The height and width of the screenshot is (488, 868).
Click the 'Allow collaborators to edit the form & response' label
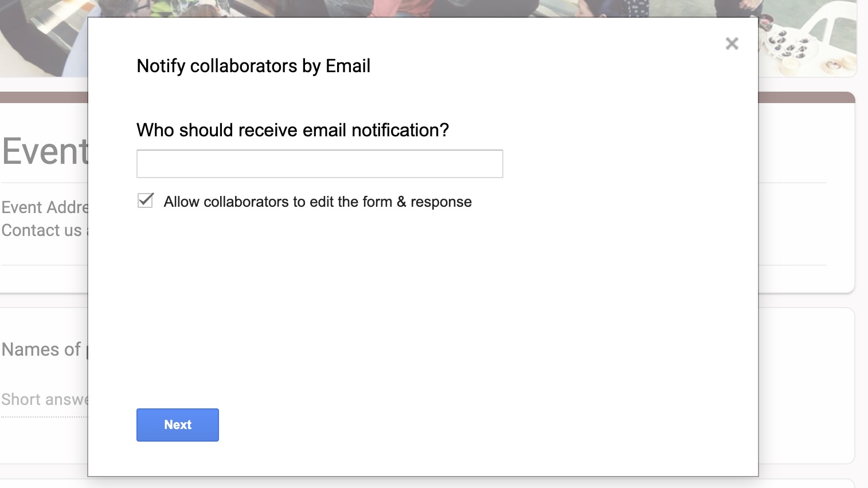coord(317,202)
